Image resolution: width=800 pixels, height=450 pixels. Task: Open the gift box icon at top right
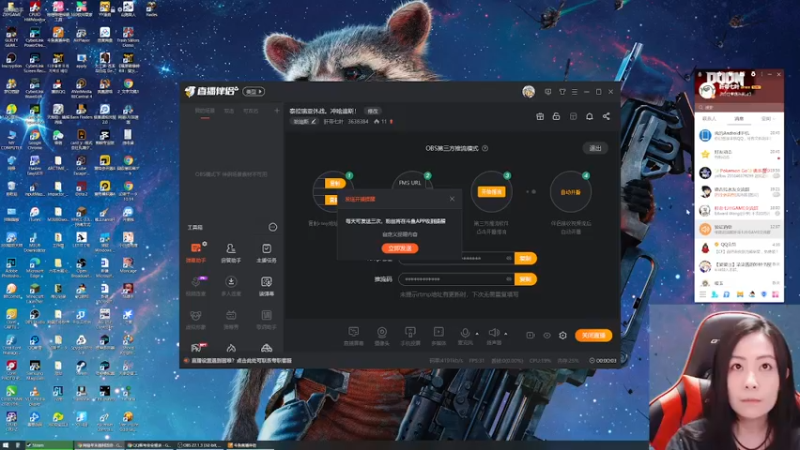540,116
